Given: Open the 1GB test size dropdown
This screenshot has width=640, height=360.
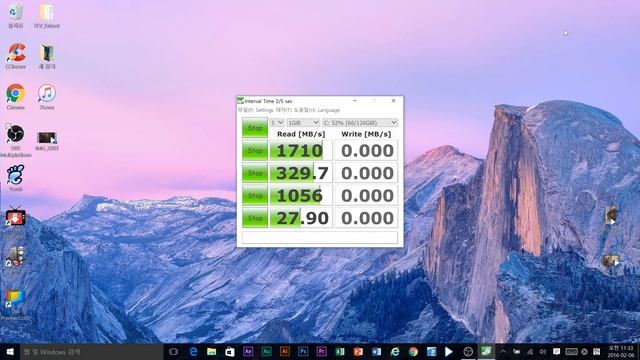Looking at the screenshot, I should [303, 122].
